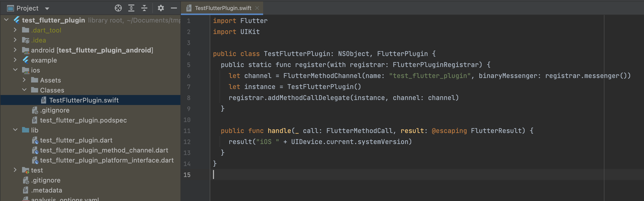Screen dimensions: 644x201
Task: Click the lib folder icon
Action: pos(26,130)
